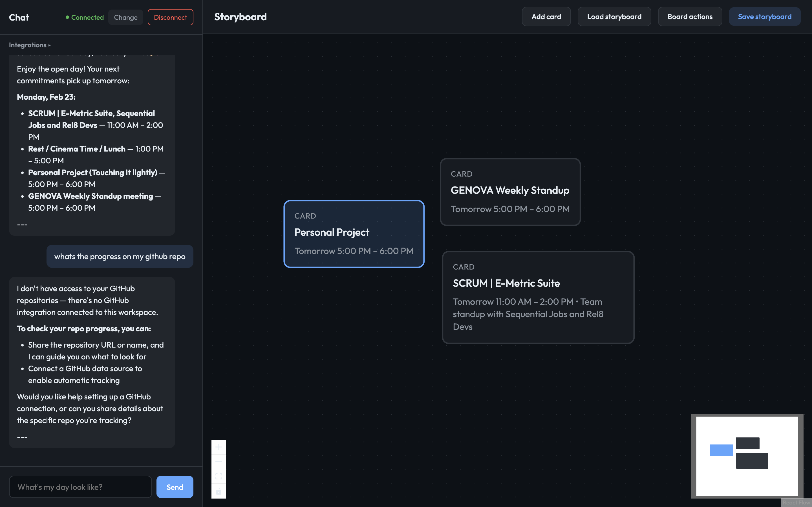Screen dimensions: 812x507
Task: Click the large dark minimap node
Action: [x=752, y=461]
